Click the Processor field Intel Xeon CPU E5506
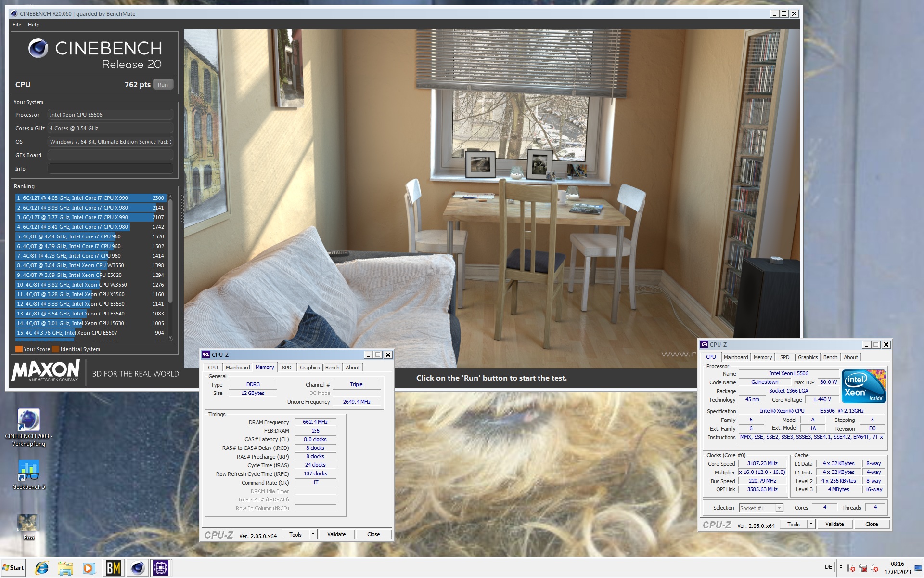Image resolution: width=924 pixels, height=578 pixels. click(x=110, y=115)
